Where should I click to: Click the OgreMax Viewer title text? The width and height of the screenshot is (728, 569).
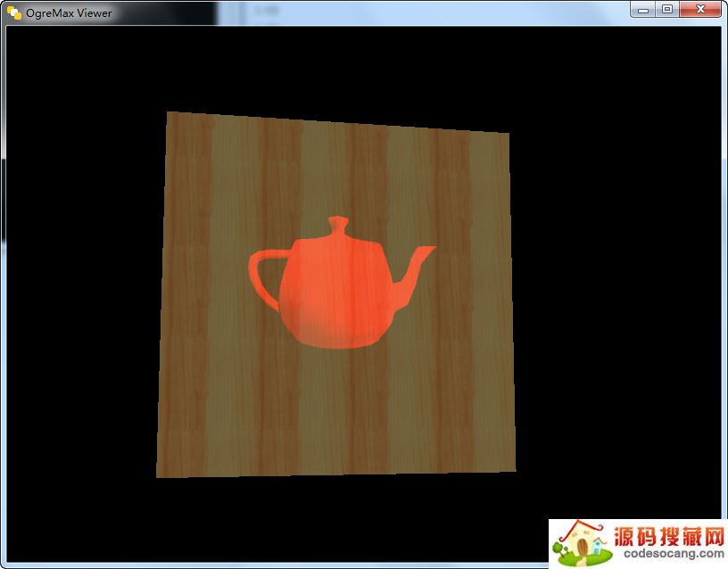(69, 13)
